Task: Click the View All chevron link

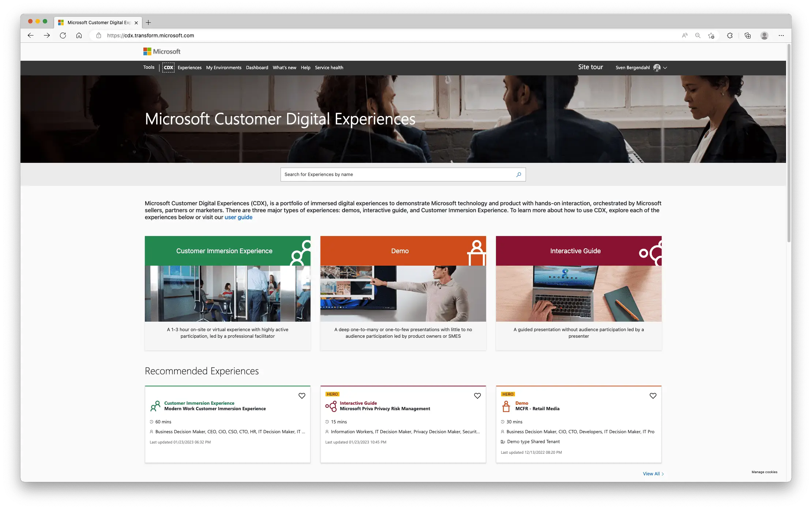Action: [653, 474]
